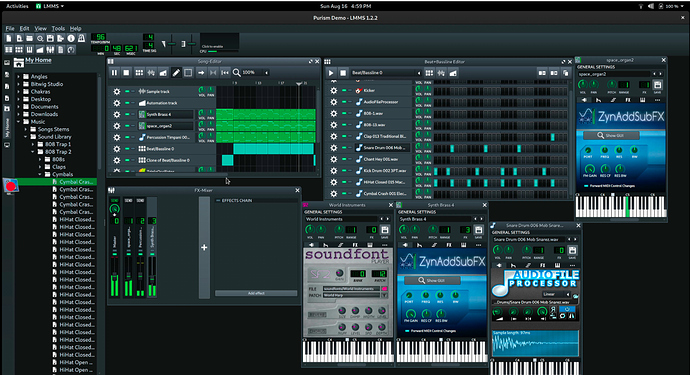
Task: Open instrument plugins tab in left sidebar
Action: (x=7, y=63)
